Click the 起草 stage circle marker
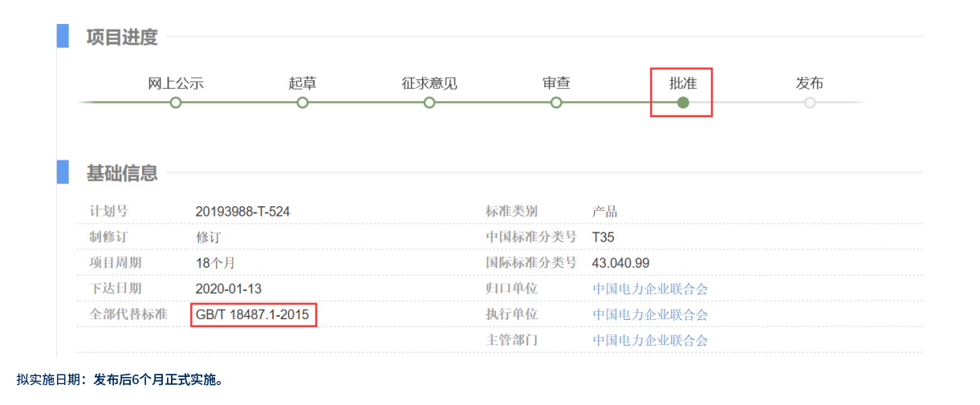The height and width of the screenshot is (405, 980). [303, 103]
